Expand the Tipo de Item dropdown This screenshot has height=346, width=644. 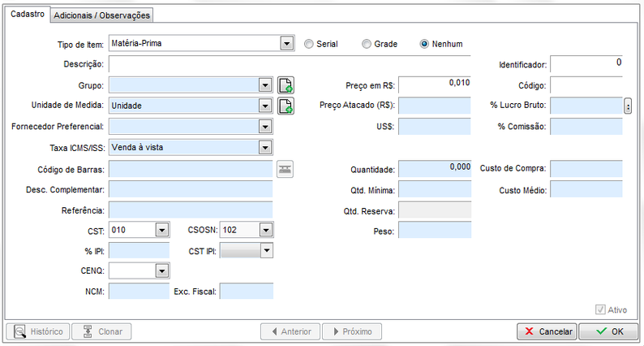pos(286,44)
